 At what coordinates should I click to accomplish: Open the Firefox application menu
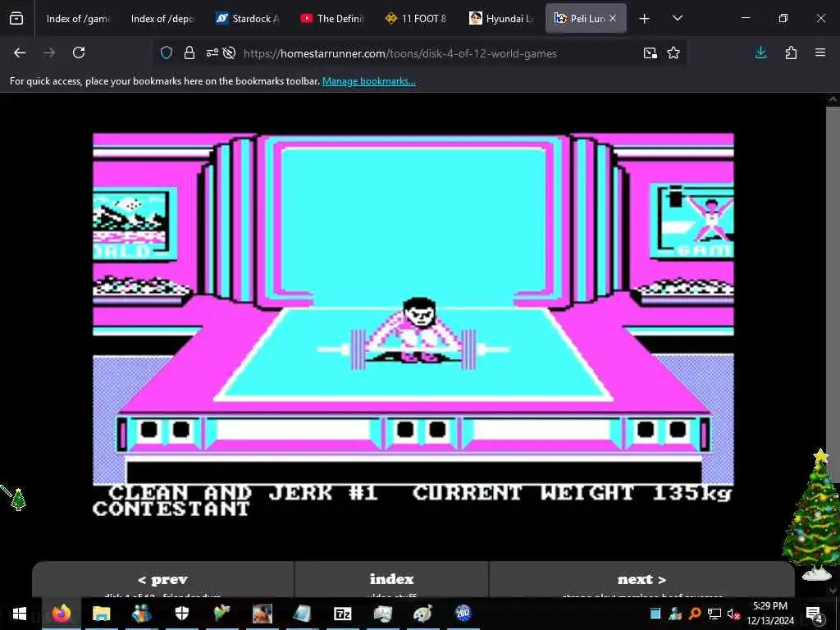820,52
